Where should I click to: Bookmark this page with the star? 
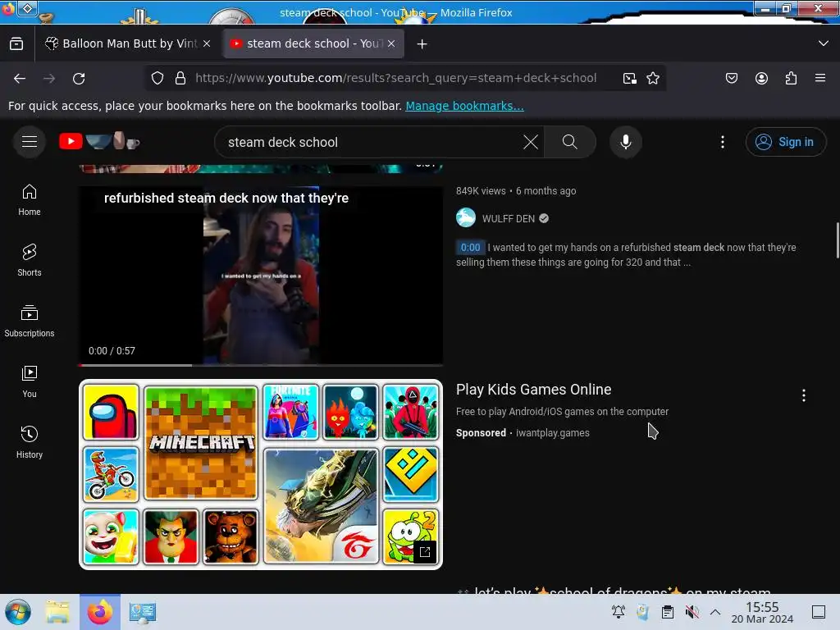point(652,78)
